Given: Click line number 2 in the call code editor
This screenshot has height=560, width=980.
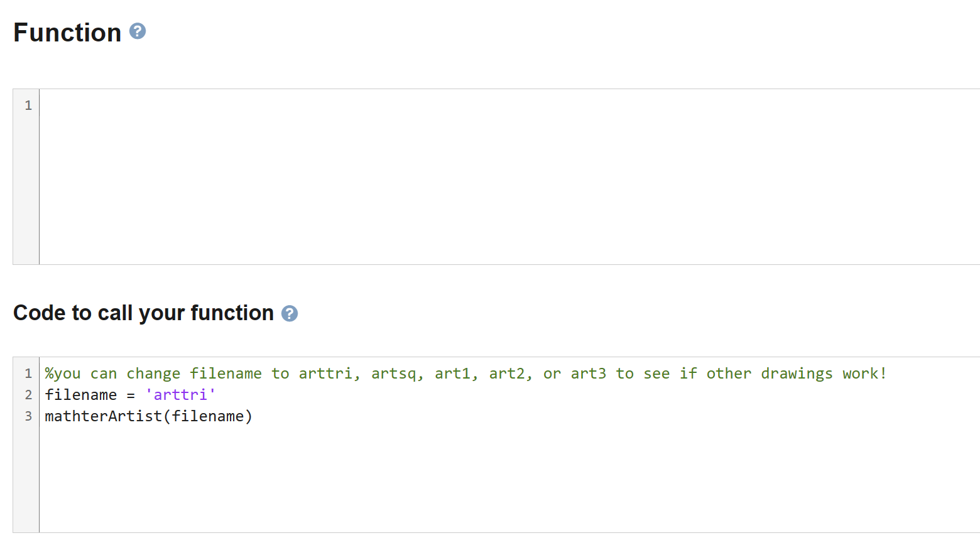Looking at the screenshot, I should 28,395.
